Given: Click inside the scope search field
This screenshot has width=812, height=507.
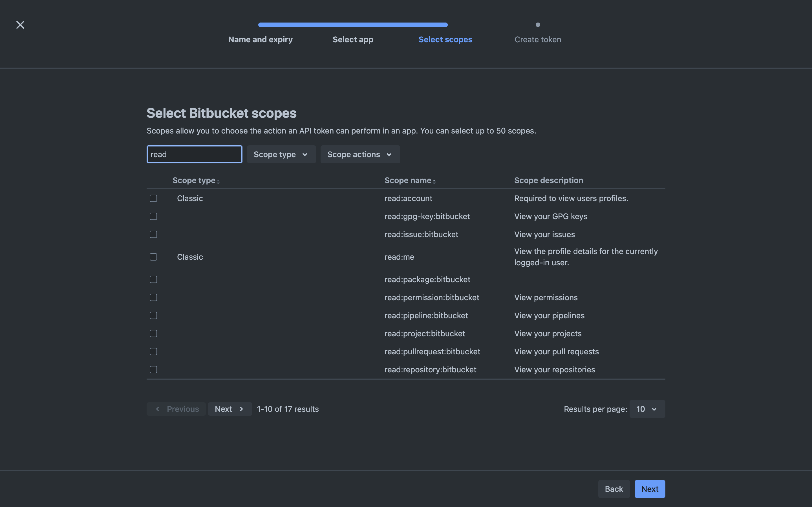Looking at the screenshot, I should (x=194, y=154).
